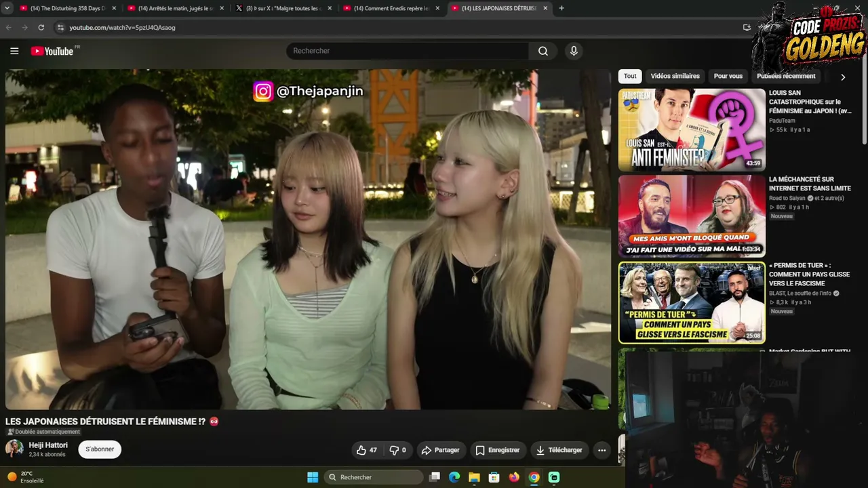Click the search magnifier button
This screenshot has height=488, width=868.
[x=543, y=51]
